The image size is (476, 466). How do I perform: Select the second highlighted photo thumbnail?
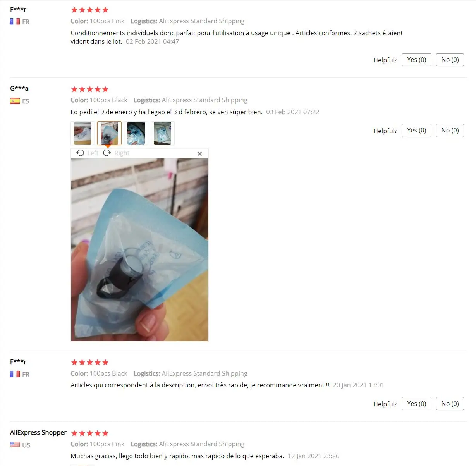point(109,133)
